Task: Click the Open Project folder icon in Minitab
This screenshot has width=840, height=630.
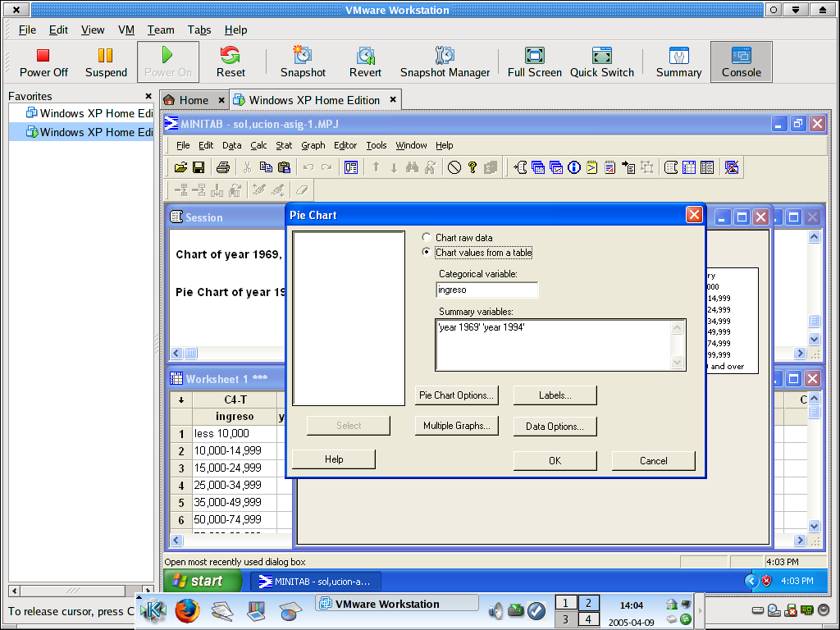Action: pyautogui.click(x=180, y=167)
